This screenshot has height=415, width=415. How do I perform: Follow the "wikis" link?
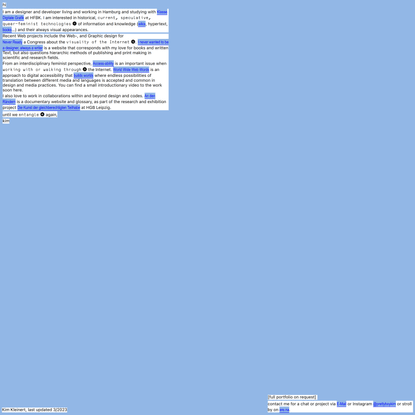pyautogui.click(x=142, y=24)
